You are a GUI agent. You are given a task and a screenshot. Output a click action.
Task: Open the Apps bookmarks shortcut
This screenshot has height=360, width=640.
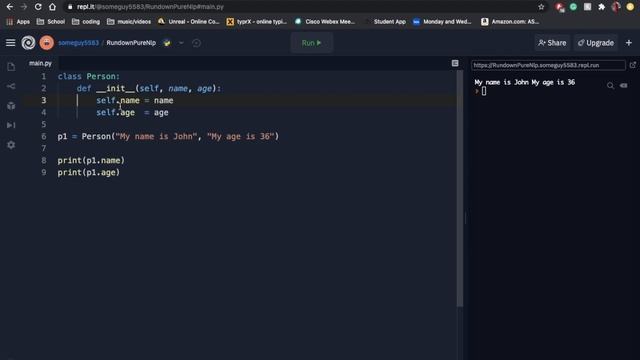(18, 22)
